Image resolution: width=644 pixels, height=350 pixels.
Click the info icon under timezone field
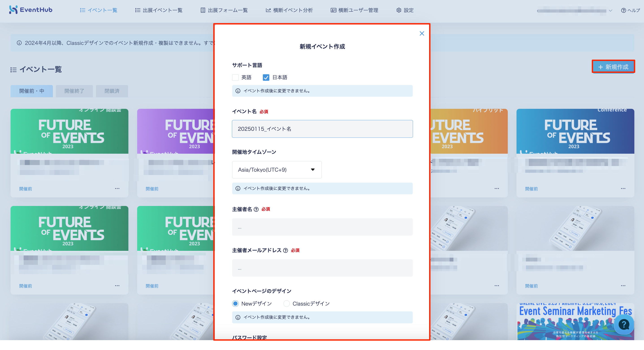[x=238, y=188]
